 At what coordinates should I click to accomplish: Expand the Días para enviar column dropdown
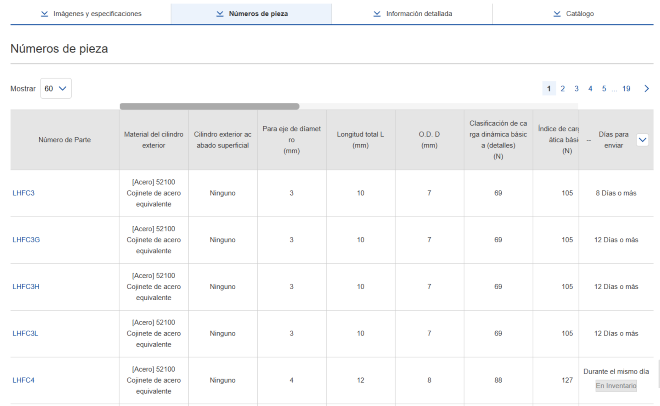(x=642, y=140)
